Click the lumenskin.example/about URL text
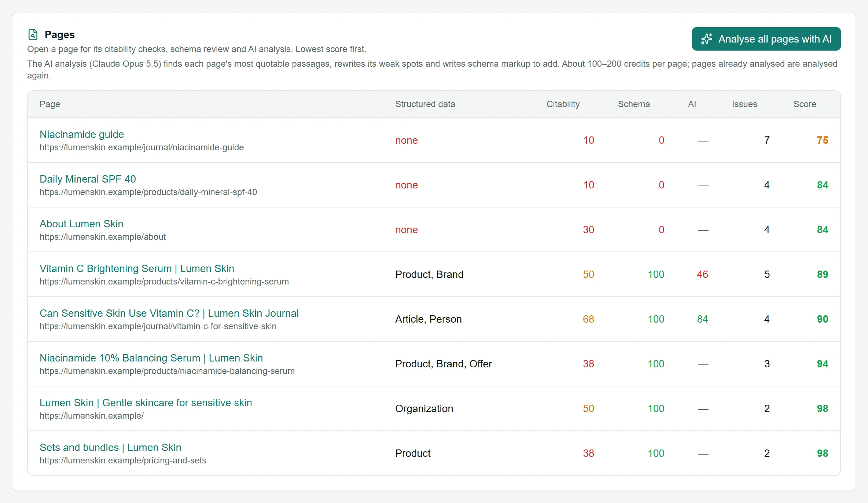Viewport: 868px width, 503px height. pos(103,237)
